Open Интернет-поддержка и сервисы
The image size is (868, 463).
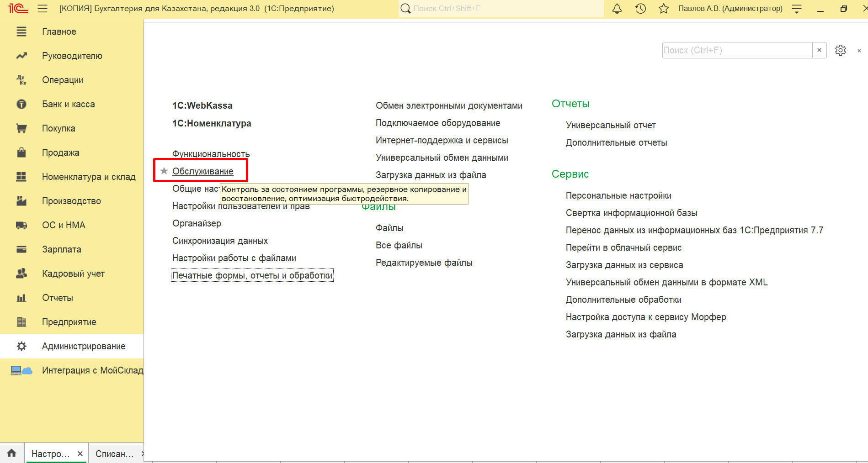442,140
